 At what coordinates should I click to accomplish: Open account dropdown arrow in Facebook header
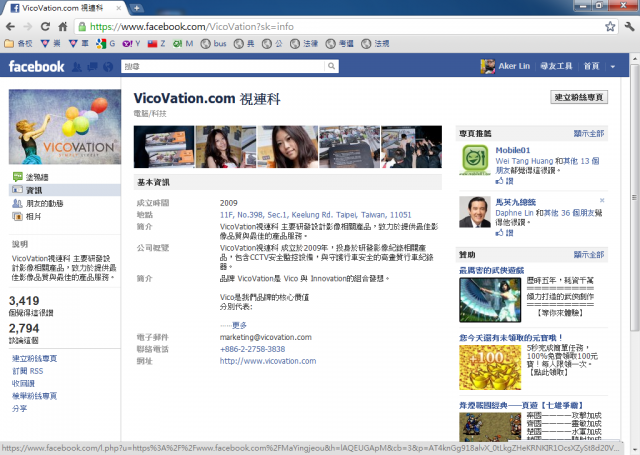pos(613,67)
